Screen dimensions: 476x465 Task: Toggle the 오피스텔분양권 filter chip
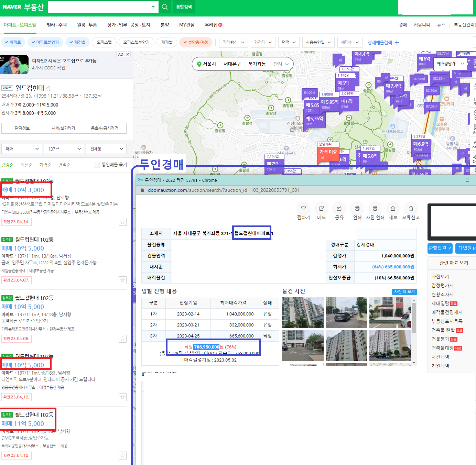pos(137,42)
